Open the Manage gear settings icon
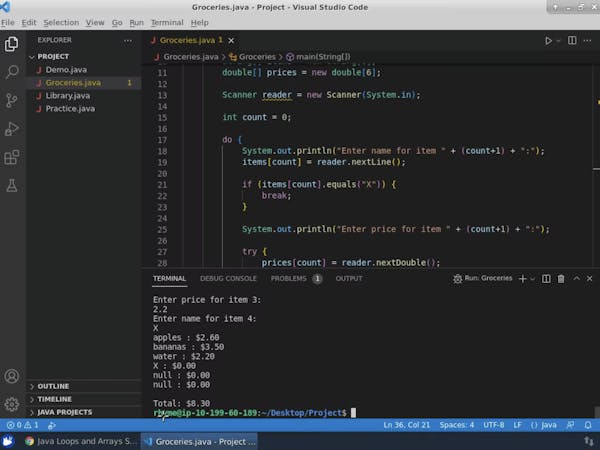600x450 pixels. pyautogui.click(x=11, y=404)
